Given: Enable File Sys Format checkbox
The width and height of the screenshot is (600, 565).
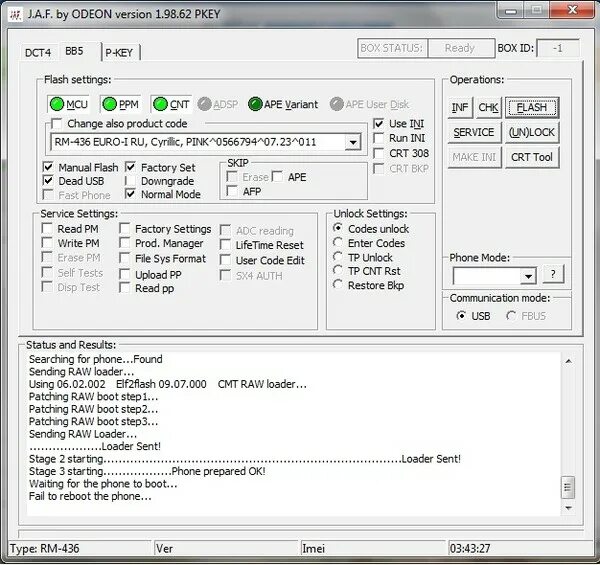Looking at the screenshot, I should click(125, 258).
